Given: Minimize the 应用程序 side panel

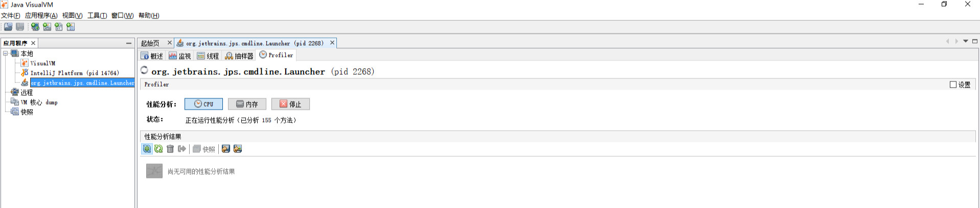Looking at the screenshot, I should point(129,43).
